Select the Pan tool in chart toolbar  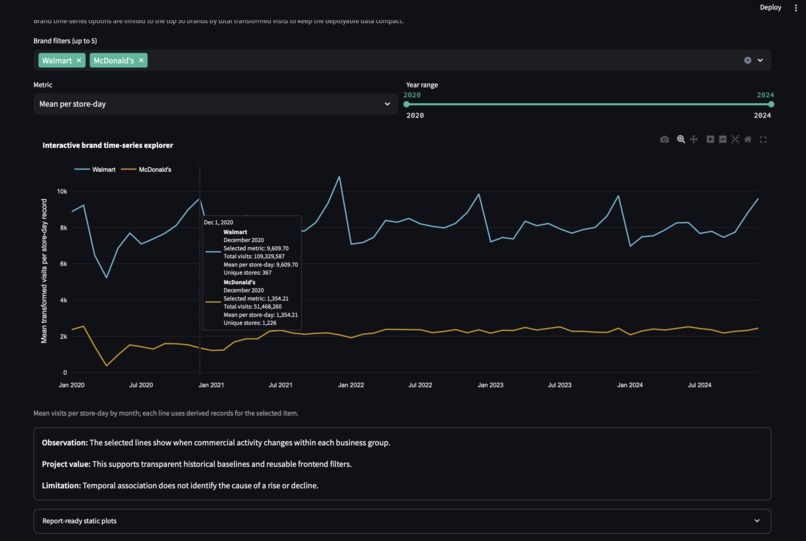pyautogui.click(x=693, y=139)
